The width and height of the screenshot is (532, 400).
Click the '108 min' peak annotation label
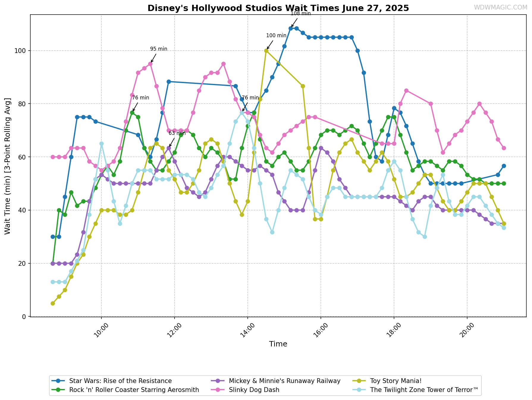pos(301,13)
